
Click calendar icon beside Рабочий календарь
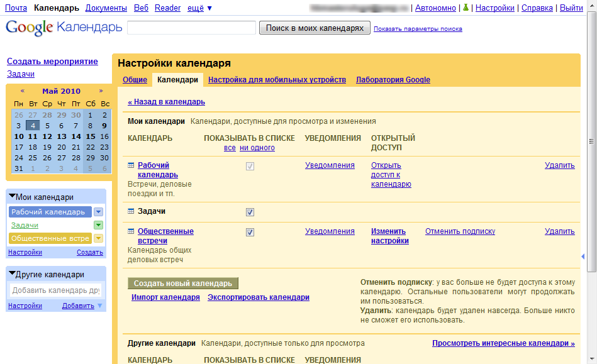click(131, 165)
